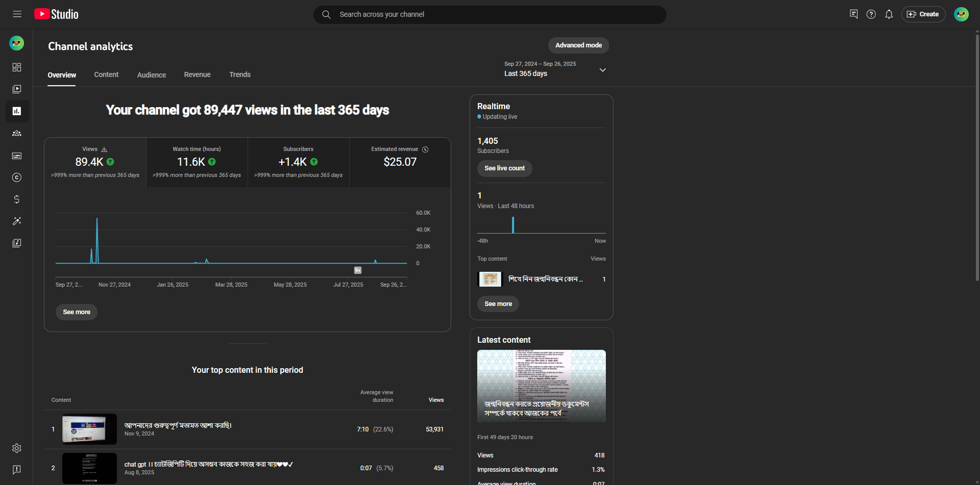Open the Audio library icon
The height and width of the screenshot is (485, 980).
pyautogui.click(x=17, y=243)
